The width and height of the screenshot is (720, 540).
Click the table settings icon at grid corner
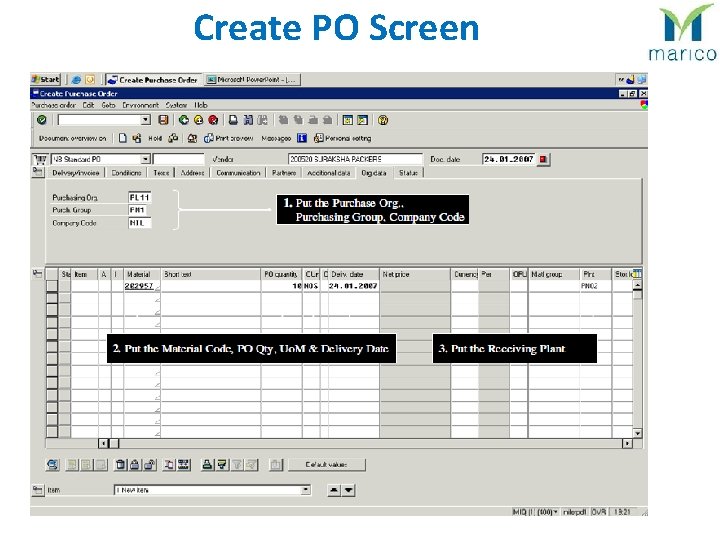[637, 274]
